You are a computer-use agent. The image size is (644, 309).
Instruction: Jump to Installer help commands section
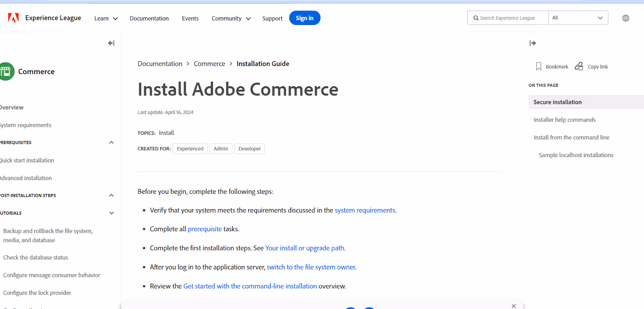point(564,120)
